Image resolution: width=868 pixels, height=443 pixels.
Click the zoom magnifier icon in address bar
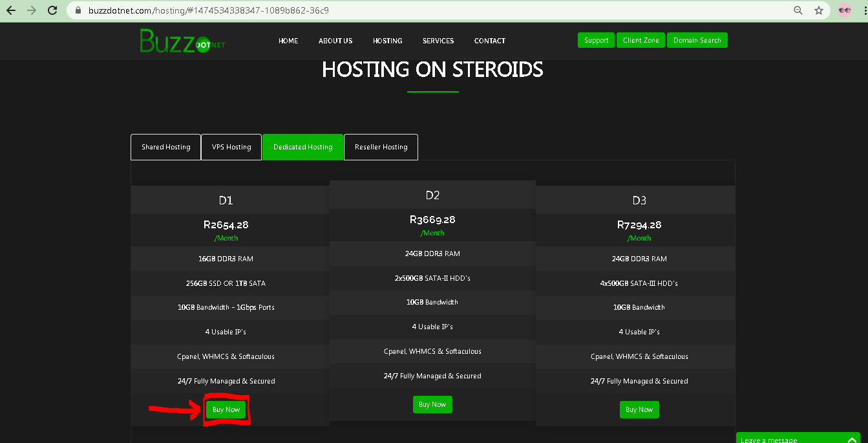pyautogui.click(x=798, y=10)
